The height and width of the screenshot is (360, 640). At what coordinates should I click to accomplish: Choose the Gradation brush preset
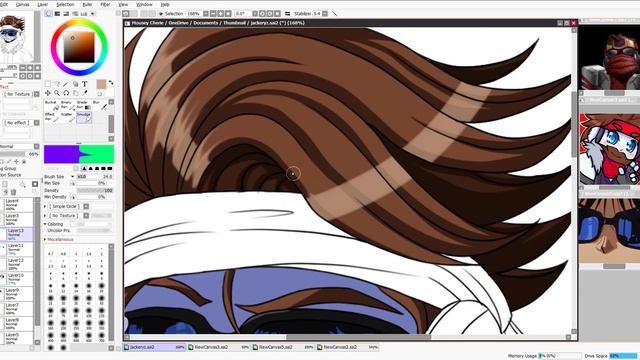click(84, 105)
